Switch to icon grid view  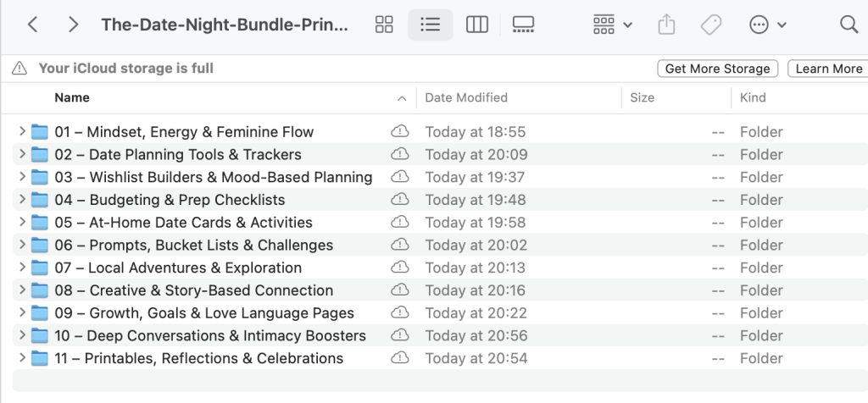(x=384, y=25)
